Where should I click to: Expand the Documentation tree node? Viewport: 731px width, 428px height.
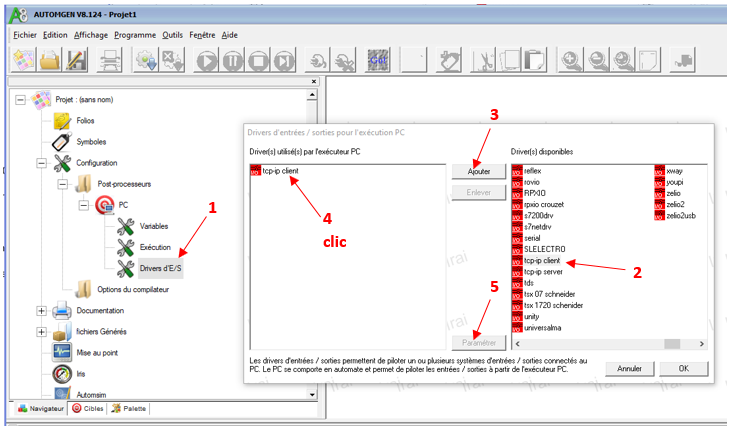coord(41,310)
